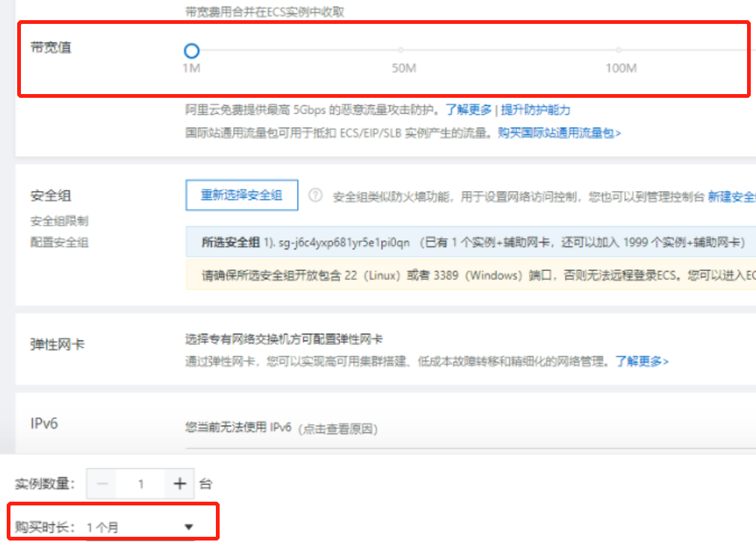Click text 选择专有网络交换机方可配置弹性网卡

coord(284,339)
